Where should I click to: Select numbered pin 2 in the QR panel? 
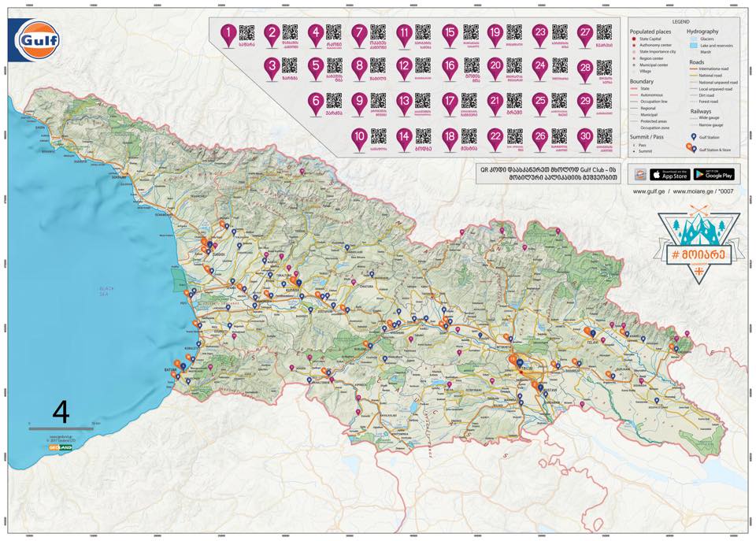pos(273,35)
